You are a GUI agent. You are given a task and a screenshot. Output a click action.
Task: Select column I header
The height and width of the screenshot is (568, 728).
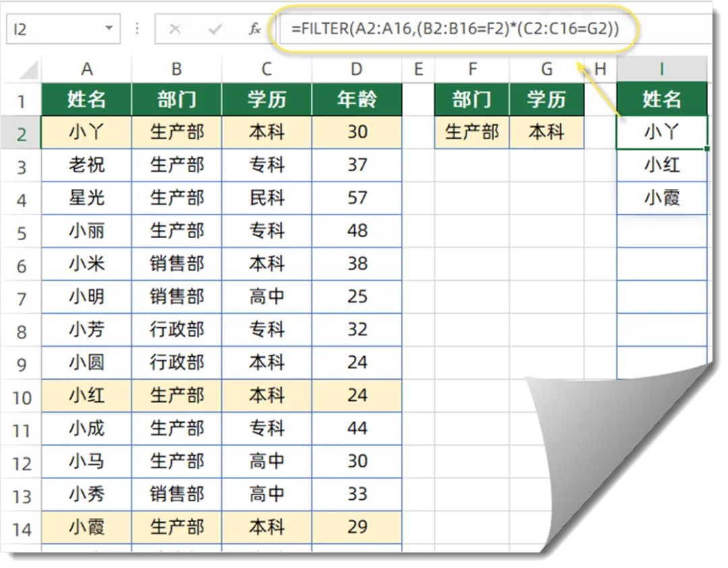click(x=662, y=69)
